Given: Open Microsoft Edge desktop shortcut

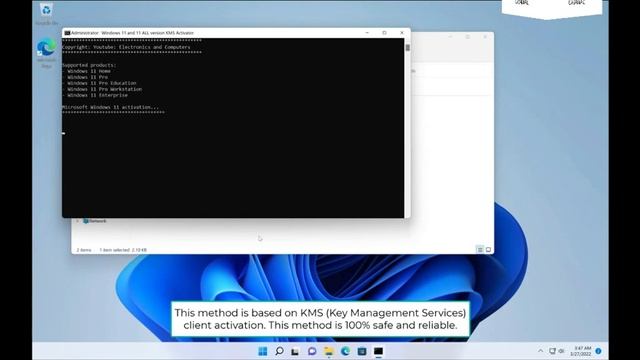Looking at the screenshot, I should [x=46, y=53].
